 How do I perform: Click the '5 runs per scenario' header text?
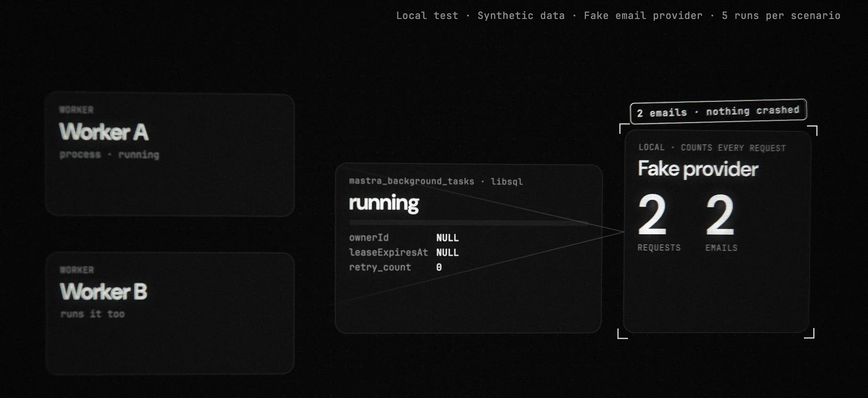click(781, 16)
